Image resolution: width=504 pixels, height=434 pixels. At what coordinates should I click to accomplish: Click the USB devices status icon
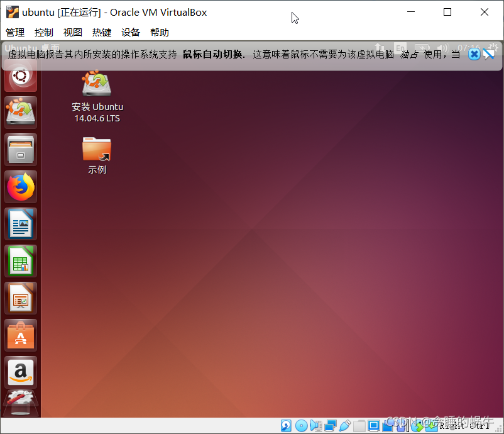pos(345,426)
